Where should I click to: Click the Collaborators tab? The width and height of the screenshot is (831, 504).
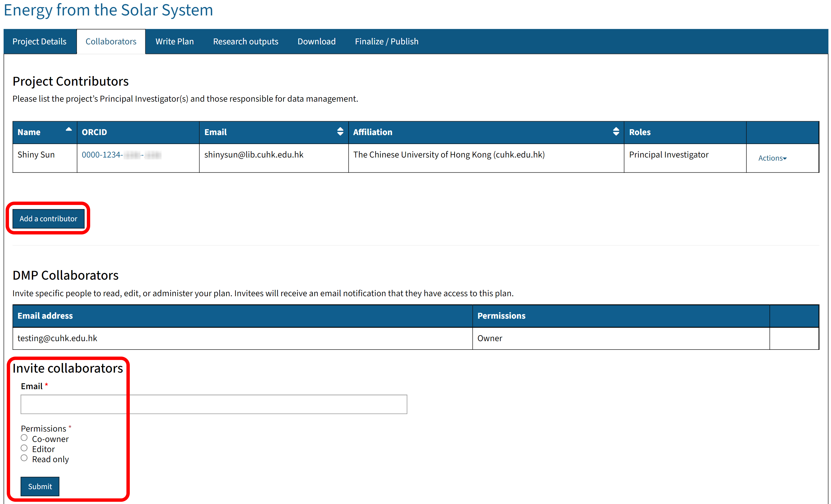(x=110, y=41)
